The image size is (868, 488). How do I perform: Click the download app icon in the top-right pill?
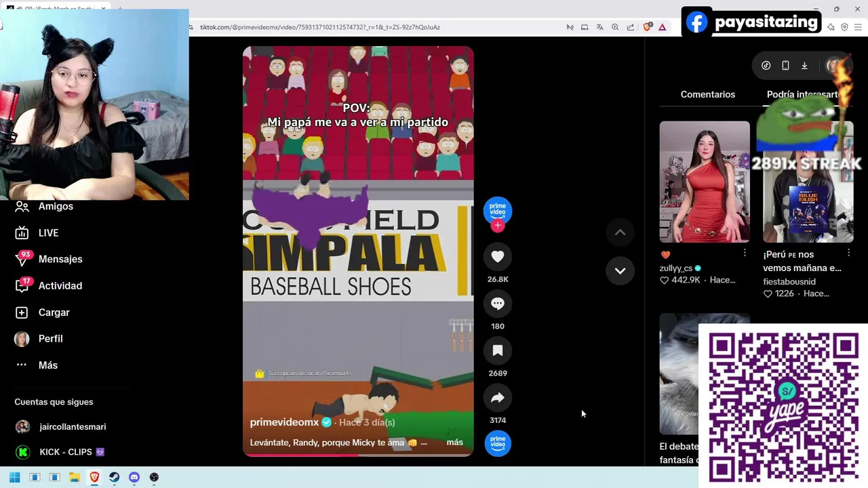(804, 66)
